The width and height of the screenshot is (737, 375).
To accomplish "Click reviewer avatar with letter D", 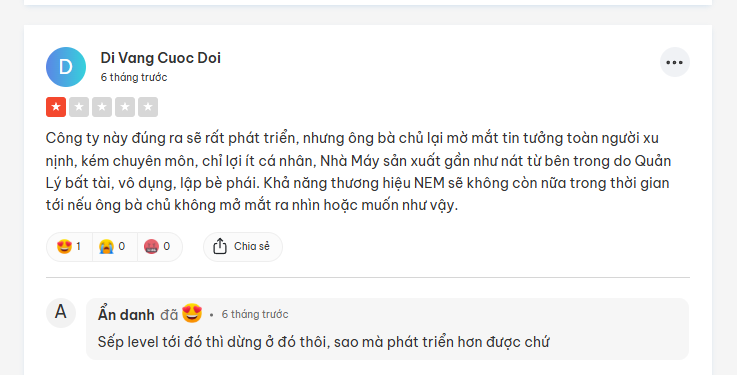I will tap(66, 67).
